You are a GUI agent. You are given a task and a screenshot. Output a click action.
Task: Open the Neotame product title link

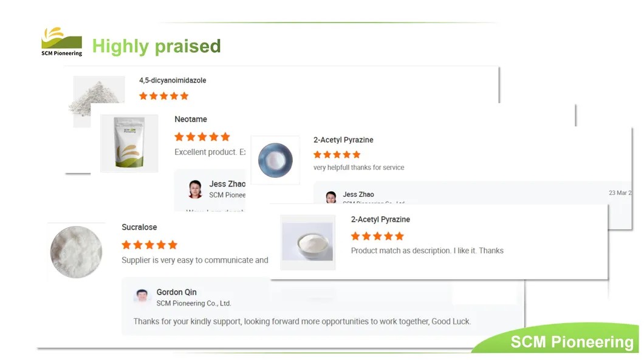point(191,119)
